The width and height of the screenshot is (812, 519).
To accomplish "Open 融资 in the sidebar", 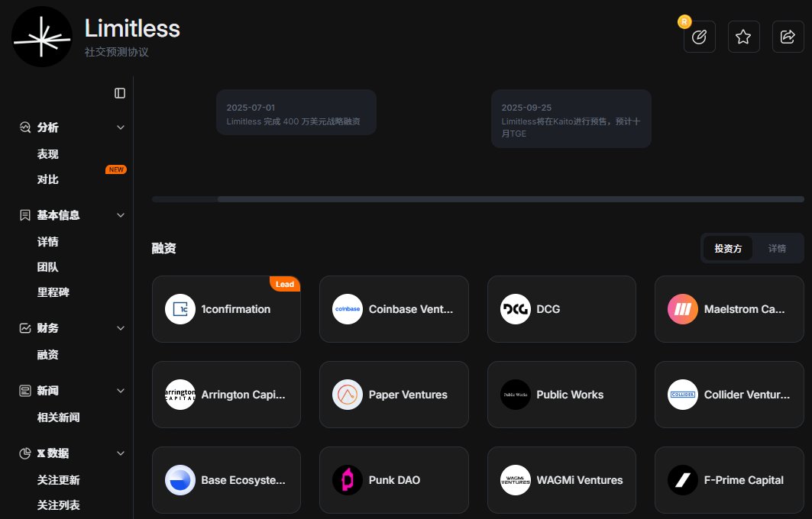I will (47, 355).
